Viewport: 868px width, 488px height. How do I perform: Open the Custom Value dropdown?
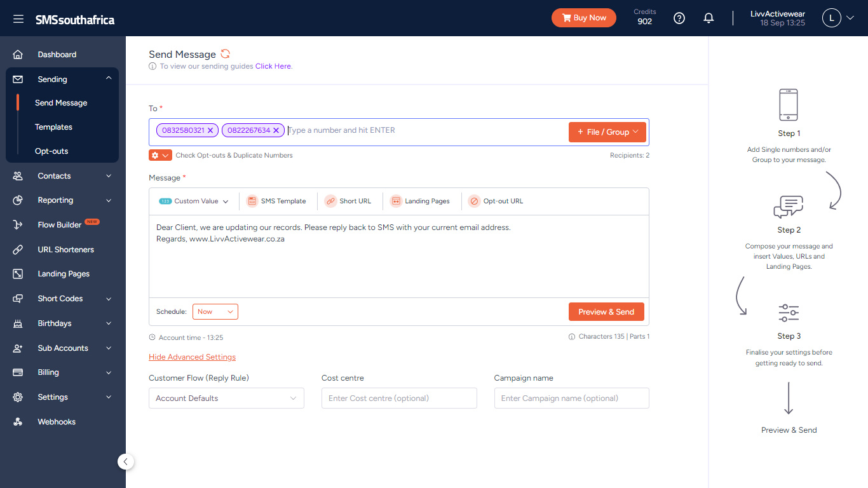click(194, 201)
